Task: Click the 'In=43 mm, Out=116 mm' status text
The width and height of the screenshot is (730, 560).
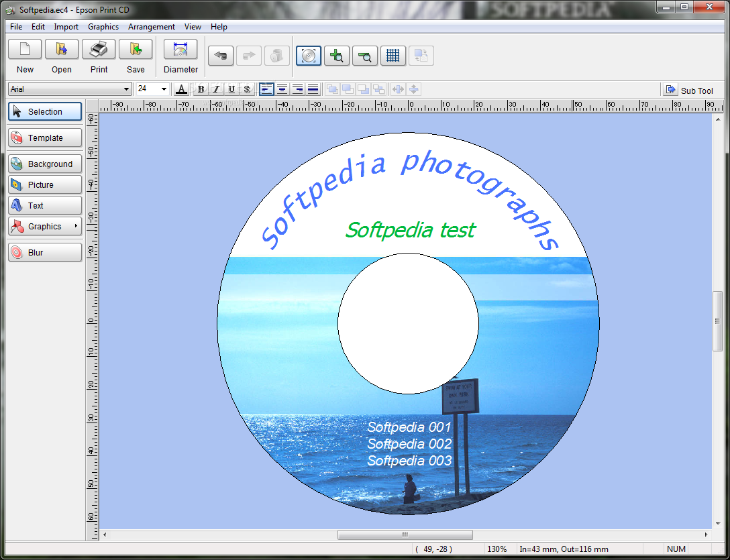Action: (x=564, y=549)
